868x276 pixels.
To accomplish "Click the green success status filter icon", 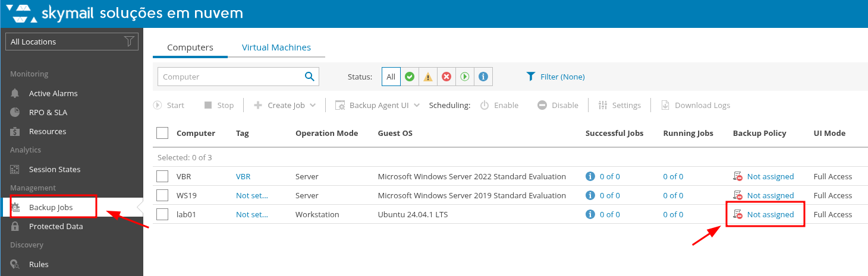I will 410,77.
